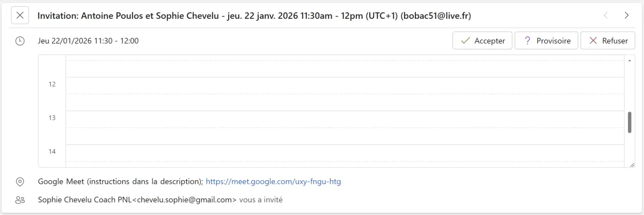This screenshot has height=215, width=644.
Task: Click the invitation subject title
Action: (254, 16)
